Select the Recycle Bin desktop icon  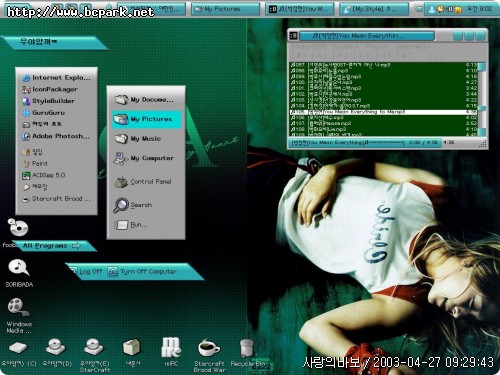247,353
